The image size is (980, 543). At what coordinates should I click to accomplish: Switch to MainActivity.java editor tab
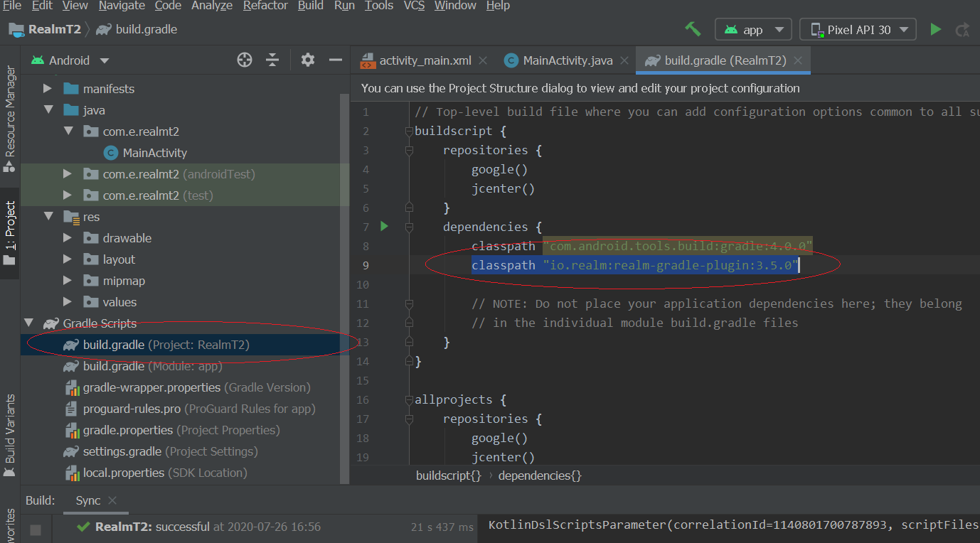pyautogui.click(x=568, y=60)
